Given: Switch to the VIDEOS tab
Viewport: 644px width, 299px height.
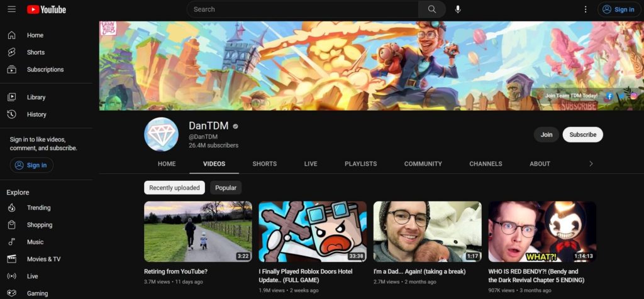Looking at the screenshot, I should point(214,164).
